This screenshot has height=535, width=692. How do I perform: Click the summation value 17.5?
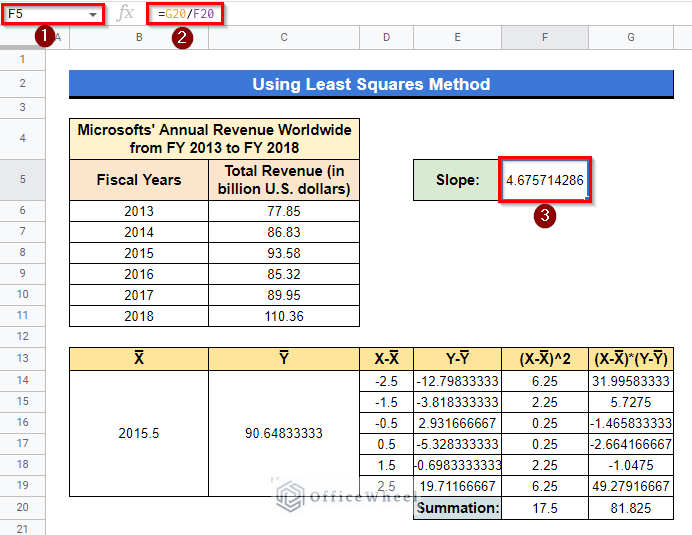click(545, 508)
